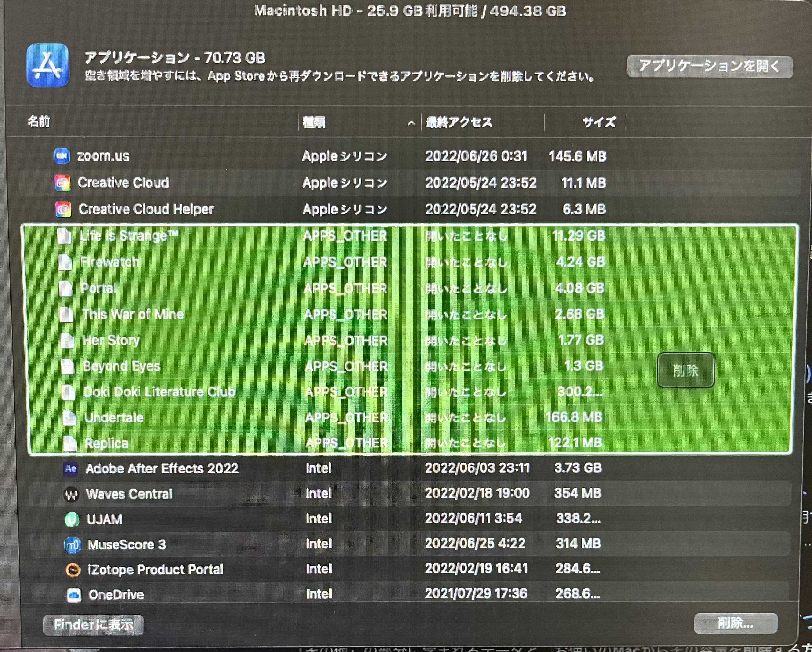This screenshot has height=652, width=812.
Task: Click the Adobe After Effects 2022 icon
Action: point(70,469)
